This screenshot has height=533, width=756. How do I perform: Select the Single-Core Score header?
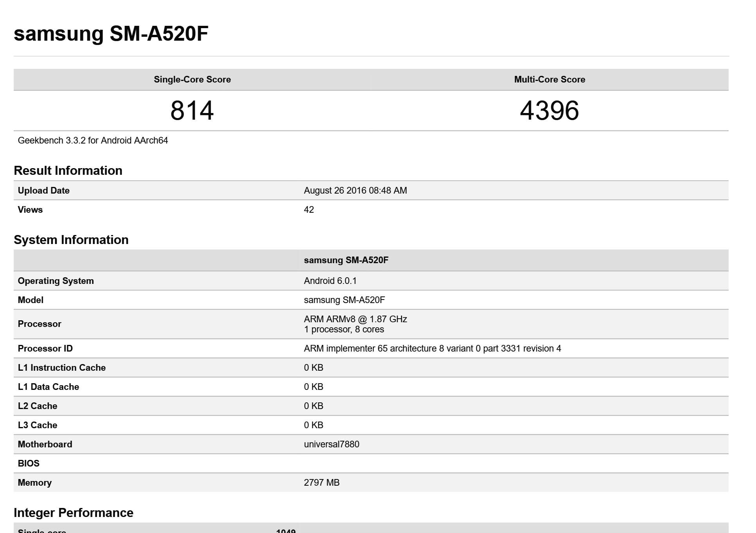point(192,79)
